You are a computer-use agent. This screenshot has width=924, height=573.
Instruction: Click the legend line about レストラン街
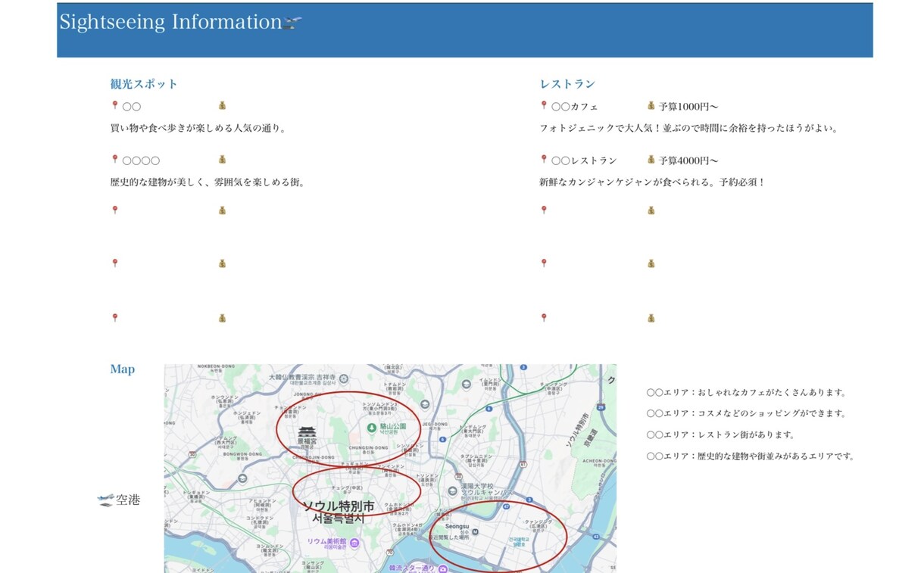(x=721, y=435)
